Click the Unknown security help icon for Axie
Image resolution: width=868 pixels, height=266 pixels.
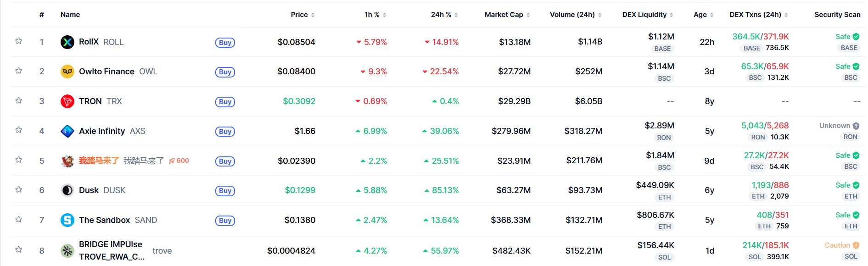tap(856, 126)
